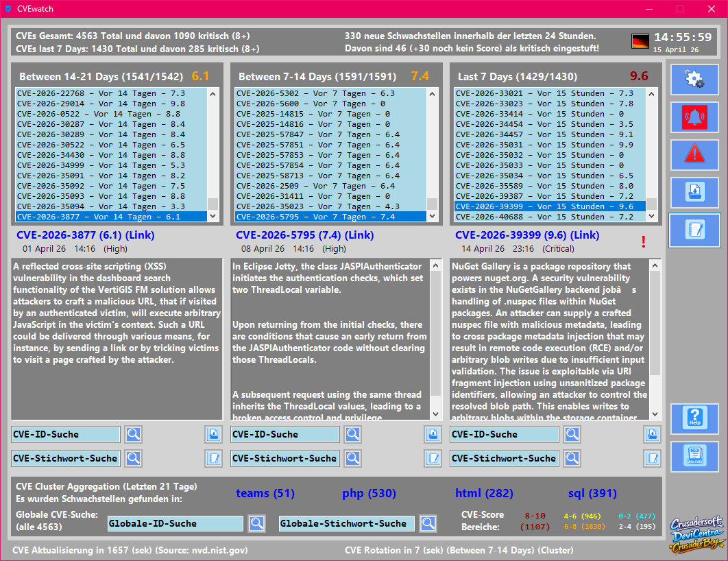Click magnifier next to Globale-ID-Suche
This screenshot has width=728, height=561.
click(257, 523)
